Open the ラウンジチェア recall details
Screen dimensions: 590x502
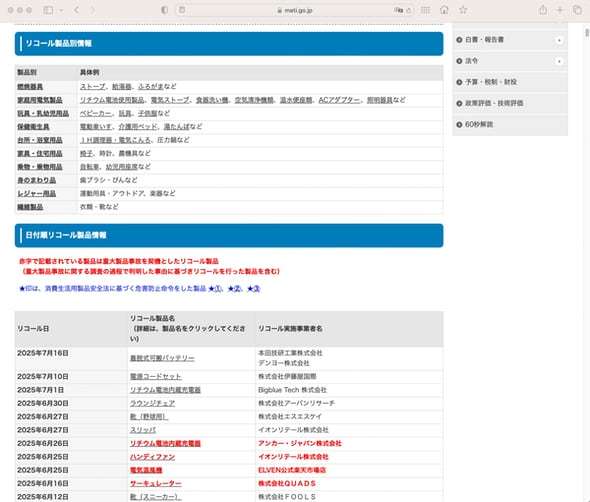click(x=152, y=403)
